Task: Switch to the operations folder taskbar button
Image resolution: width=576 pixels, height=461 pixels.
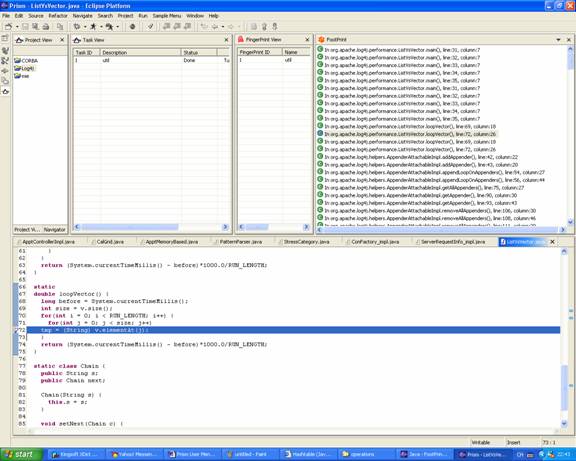Action: pos(366,454)
